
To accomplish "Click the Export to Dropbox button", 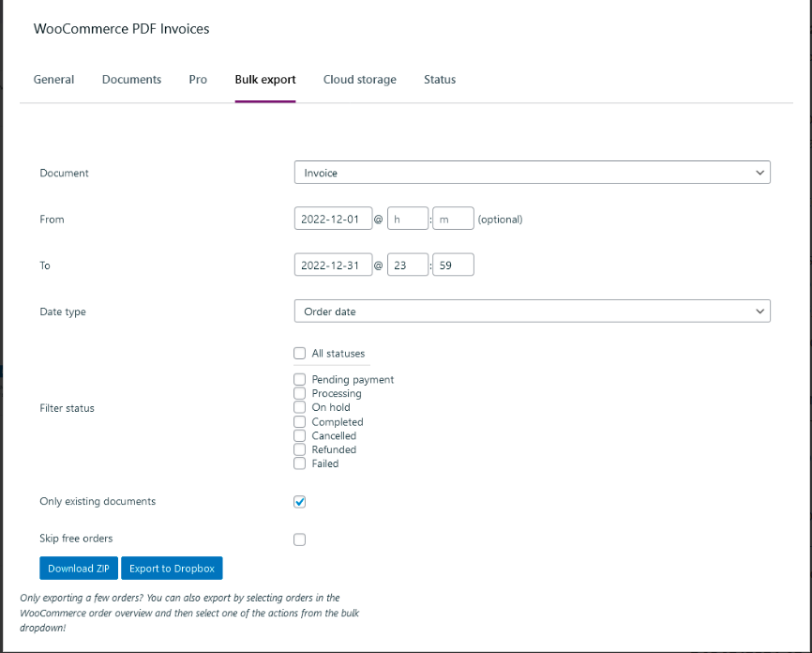I will (x=172, y=568).
